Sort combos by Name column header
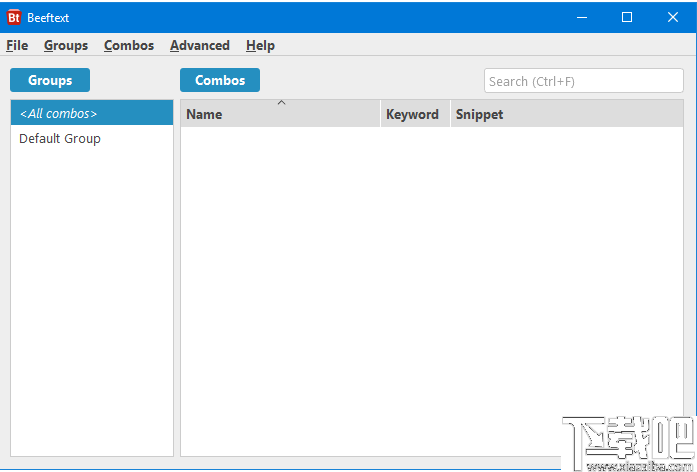The width and height of the screenshot is (697, 472). click(x=280, y=114)
